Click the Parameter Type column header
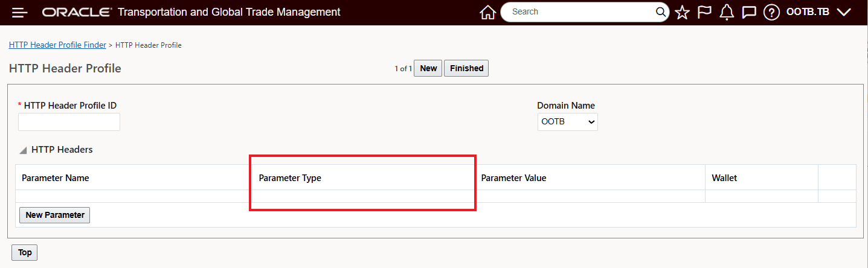 click(363, 178)
